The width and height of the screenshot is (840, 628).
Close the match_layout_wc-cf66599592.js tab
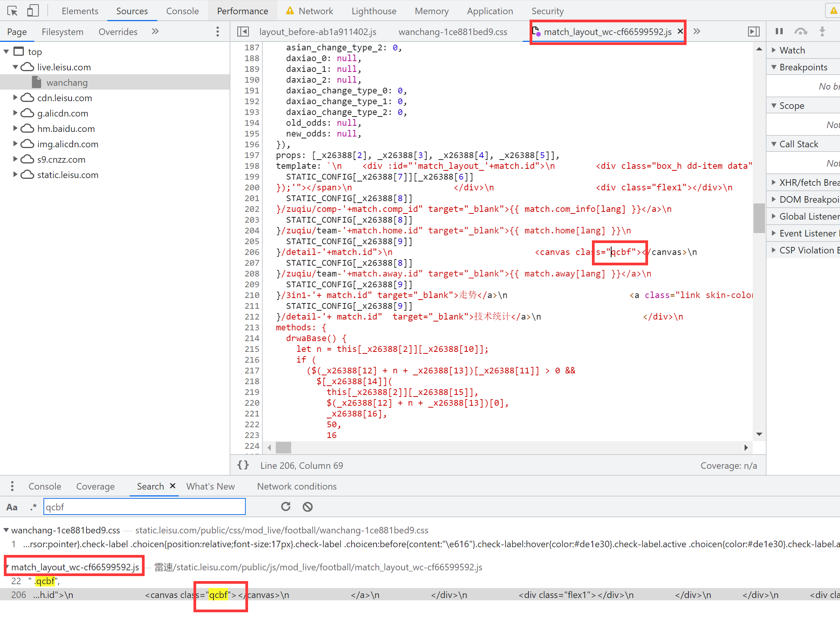coord(680,31)
